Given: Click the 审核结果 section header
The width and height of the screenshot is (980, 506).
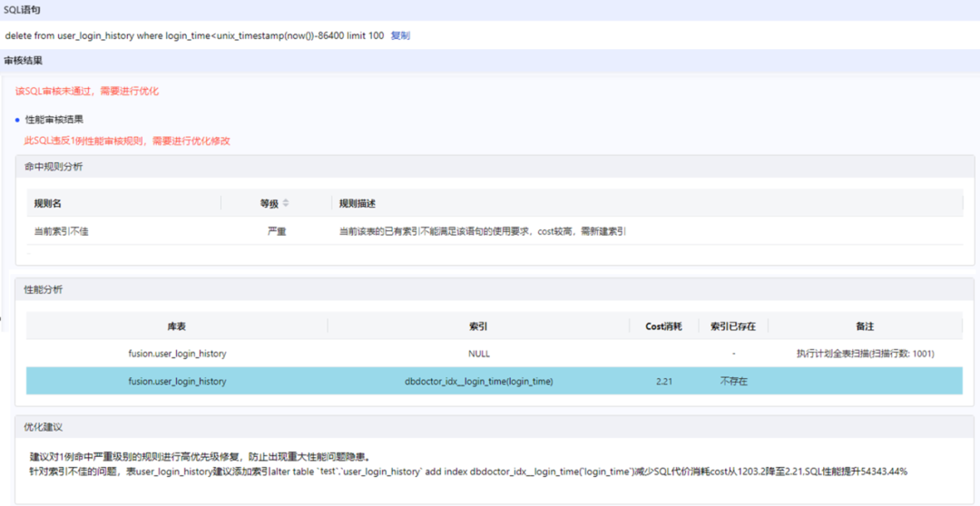Looking at the screenshot, I should point(23,61).
